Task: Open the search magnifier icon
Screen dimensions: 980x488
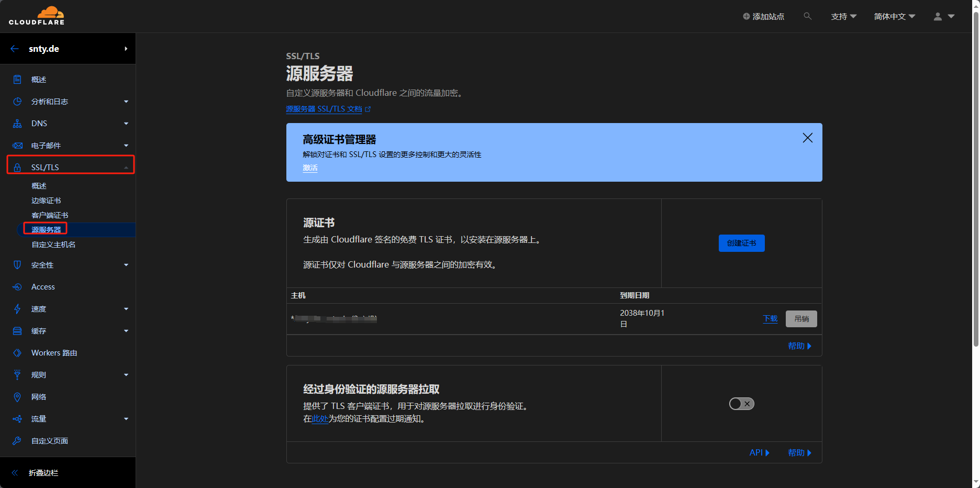Action: 808,16
